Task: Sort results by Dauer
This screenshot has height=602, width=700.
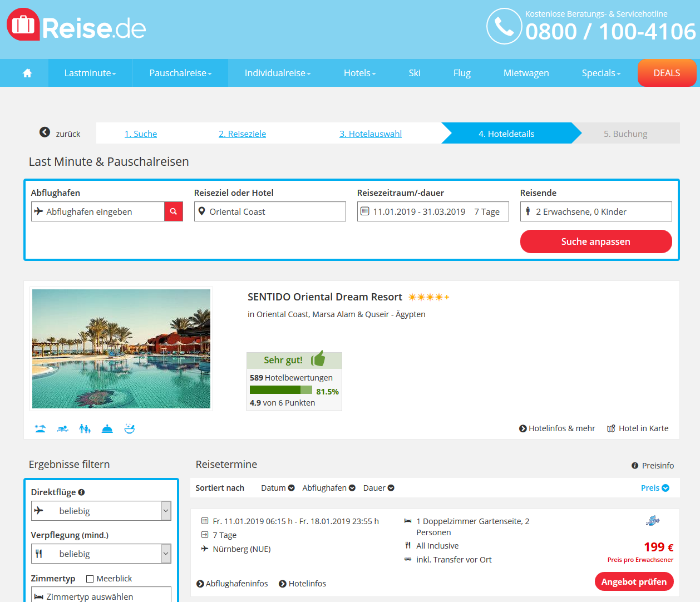Action: pyautogui.click(x=379, y=488)
